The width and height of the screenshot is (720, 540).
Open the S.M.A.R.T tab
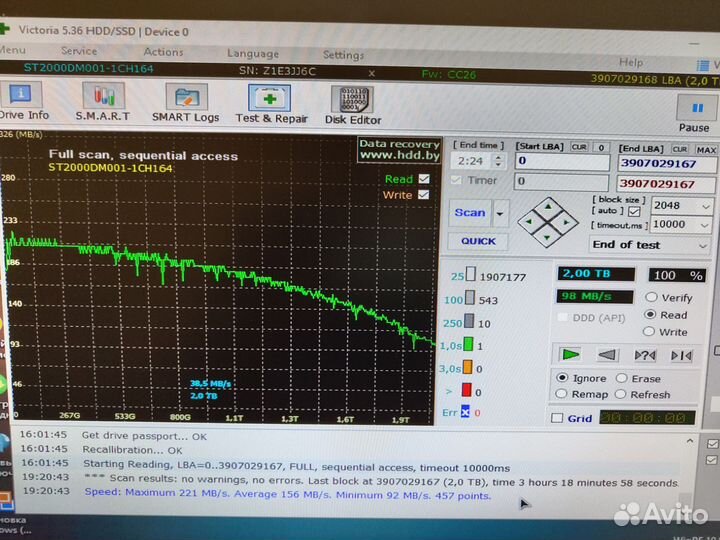coord(103,103)
